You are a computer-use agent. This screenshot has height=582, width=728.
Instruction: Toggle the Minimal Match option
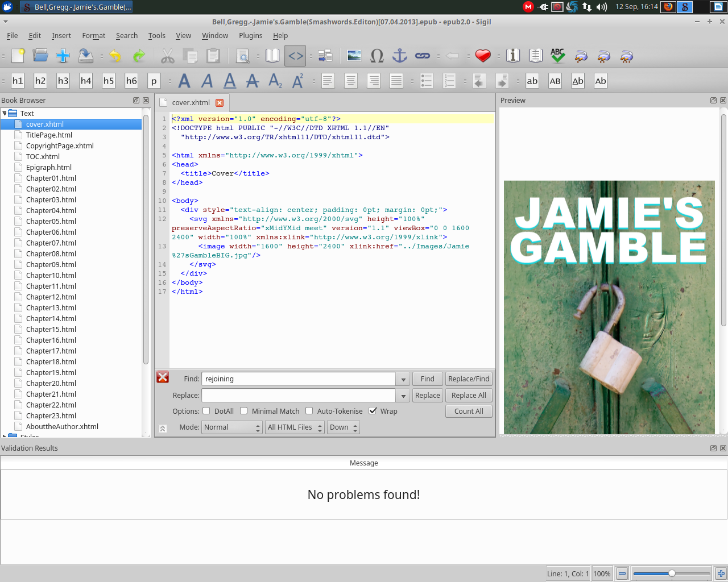(x=244, y=411)
